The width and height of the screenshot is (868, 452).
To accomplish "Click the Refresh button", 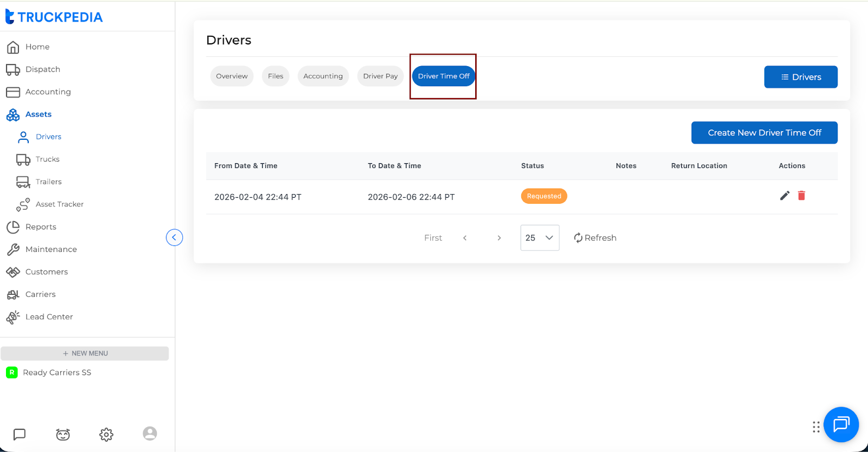I will point(595,238).
